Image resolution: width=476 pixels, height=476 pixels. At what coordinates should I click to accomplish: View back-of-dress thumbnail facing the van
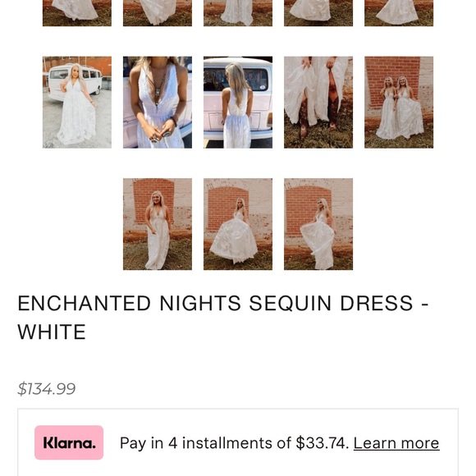click(238, 103)
